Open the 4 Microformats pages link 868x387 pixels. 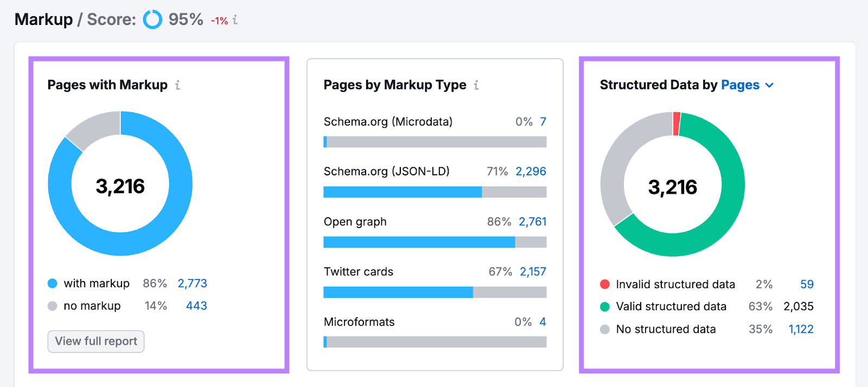point(542,322)
